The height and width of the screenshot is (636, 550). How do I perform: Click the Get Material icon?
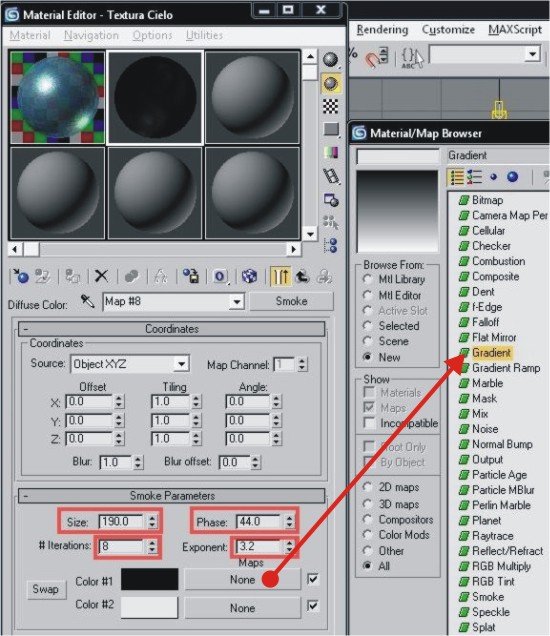click(20, 276)
